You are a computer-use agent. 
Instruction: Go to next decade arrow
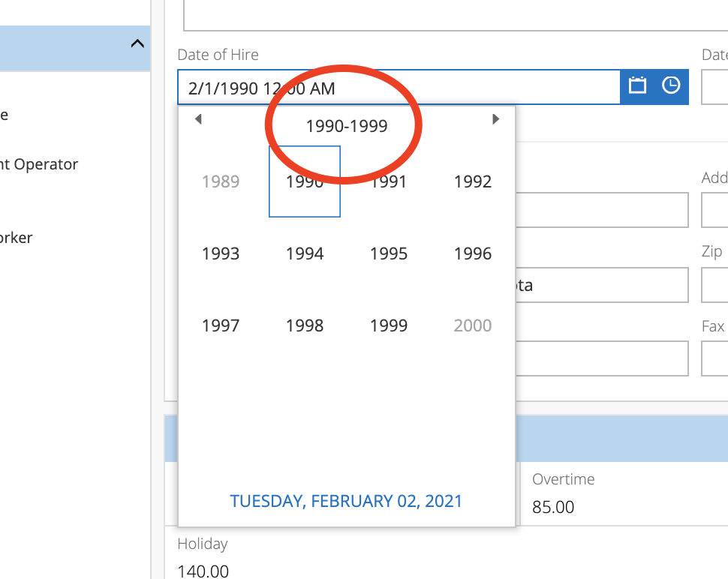pyautogui.click(x=495, y=119)
